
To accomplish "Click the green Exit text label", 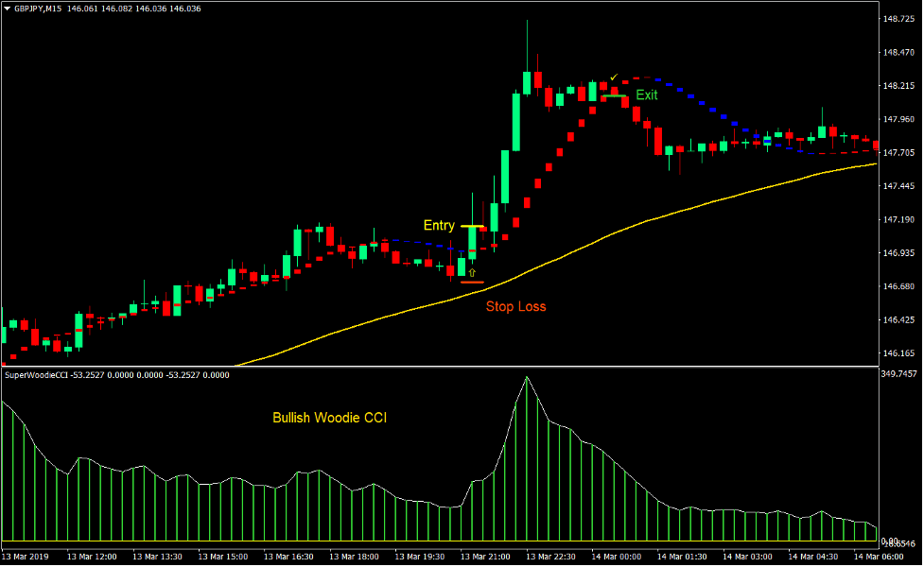I will [646, 94].
